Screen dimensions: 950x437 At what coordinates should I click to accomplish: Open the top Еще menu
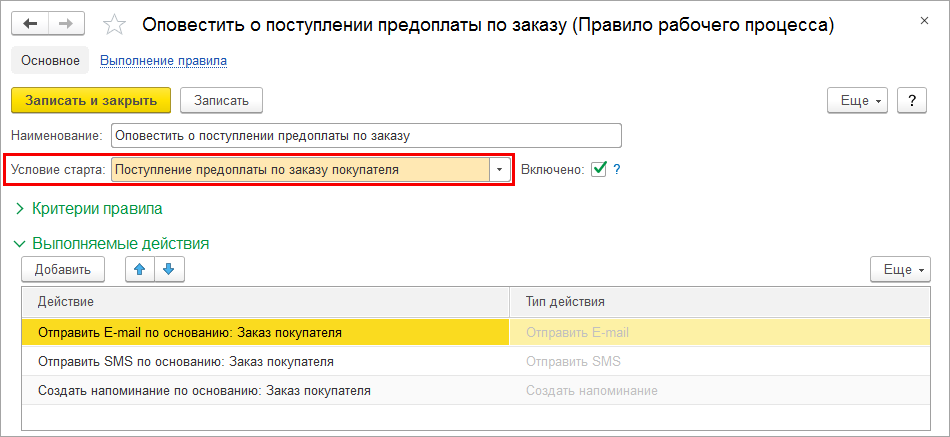tap(858, 101)
